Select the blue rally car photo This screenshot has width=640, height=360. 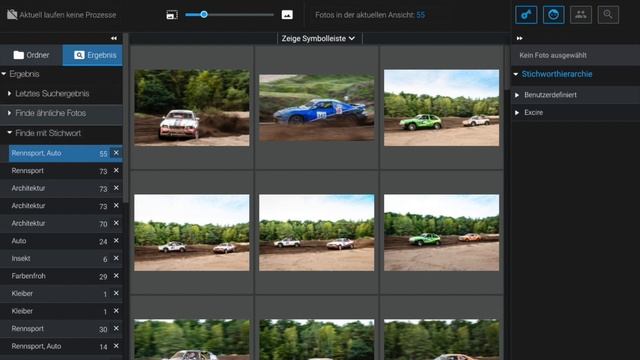click(x=317, y=107)
